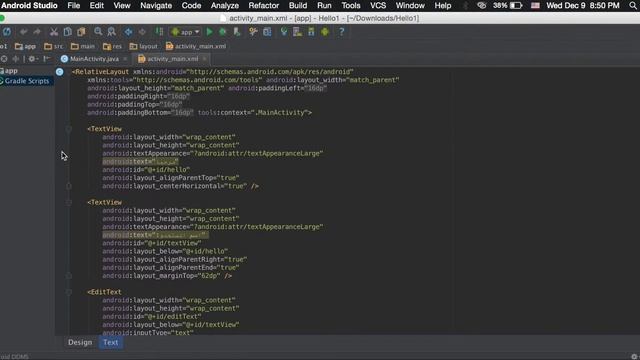
Task: Run the app with green play button
Action: (209, 32)
